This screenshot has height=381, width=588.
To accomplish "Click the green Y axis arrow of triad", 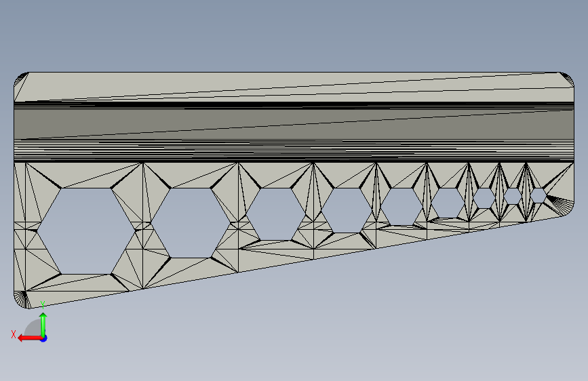I will (43, 324).
